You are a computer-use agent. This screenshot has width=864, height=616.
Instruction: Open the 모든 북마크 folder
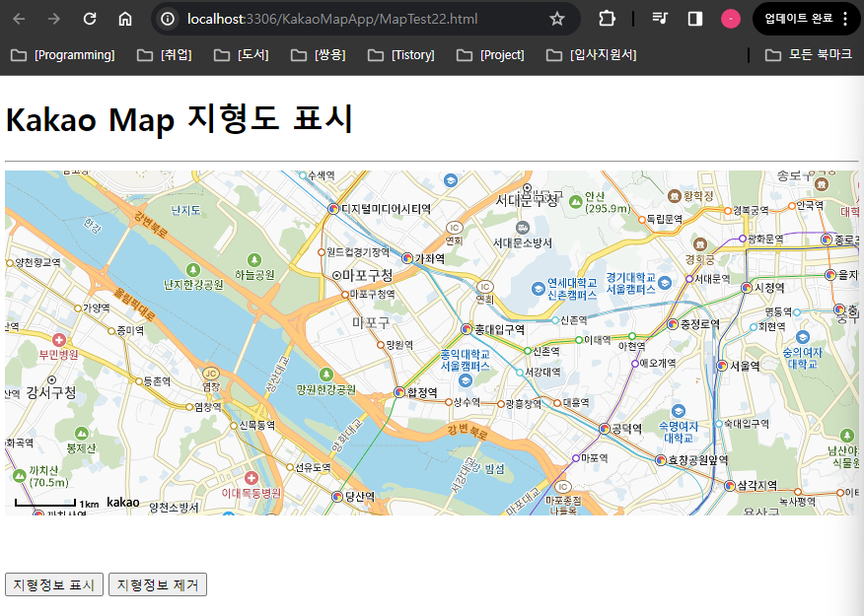[809, 55]
